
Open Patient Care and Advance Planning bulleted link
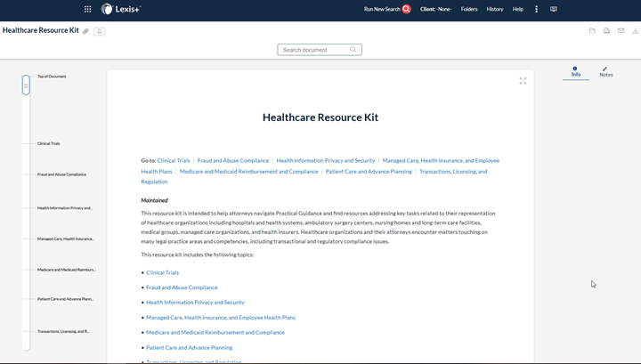click(x=190, y=348)
